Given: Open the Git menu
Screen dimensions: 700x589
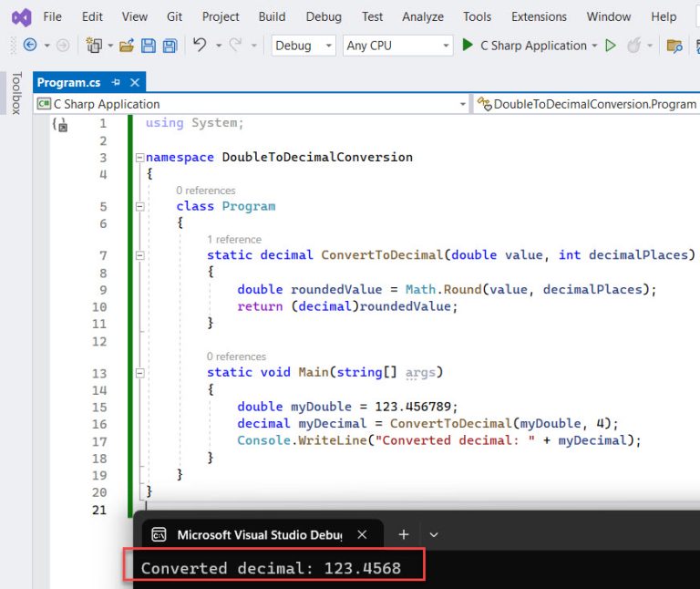Looking at the screenshot, I should [x=174, y=17].
